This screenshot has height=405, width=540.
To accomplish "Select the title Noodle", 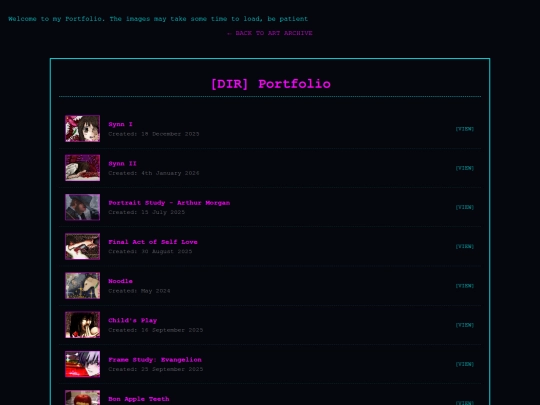I will [121, 281].
